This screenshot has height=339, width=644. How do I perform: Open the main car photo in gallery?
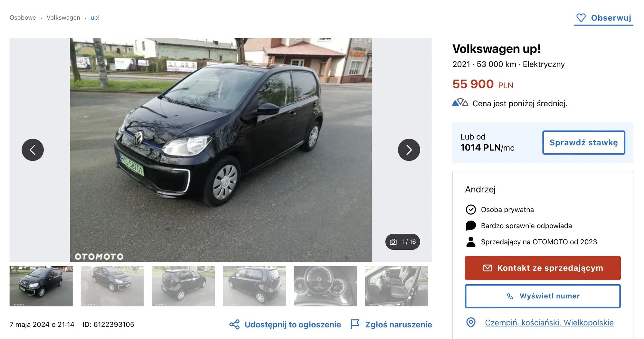221,150
